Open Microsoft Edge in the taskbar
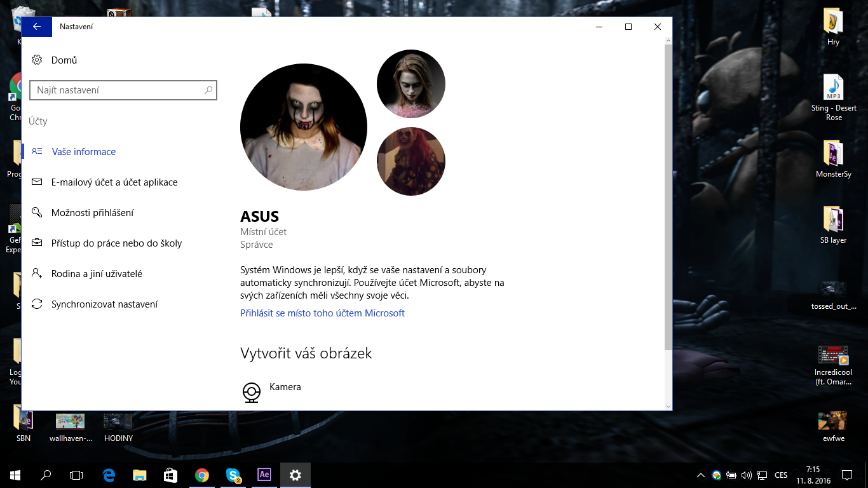 [109, 475]
